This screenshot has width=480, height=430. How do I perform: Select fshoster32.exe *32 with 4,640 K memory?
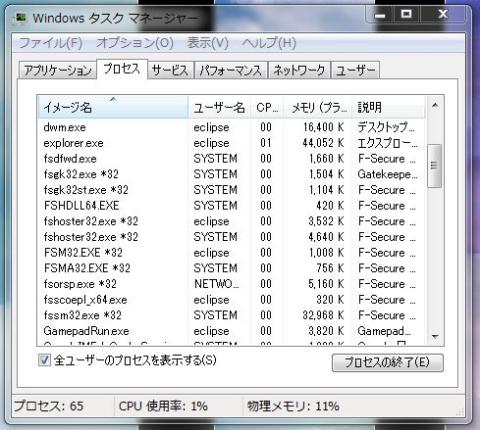(x=231, y=237)
